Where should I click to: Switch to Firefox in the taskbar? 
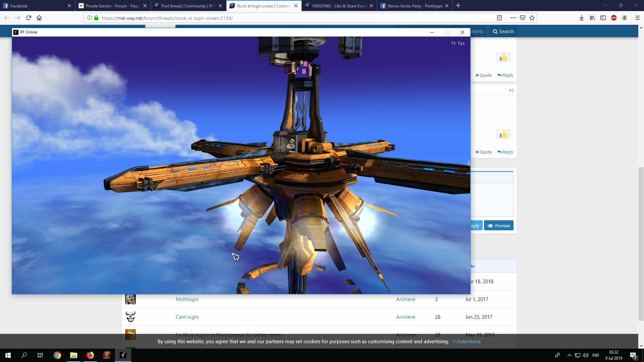click(x=90, y=355)
